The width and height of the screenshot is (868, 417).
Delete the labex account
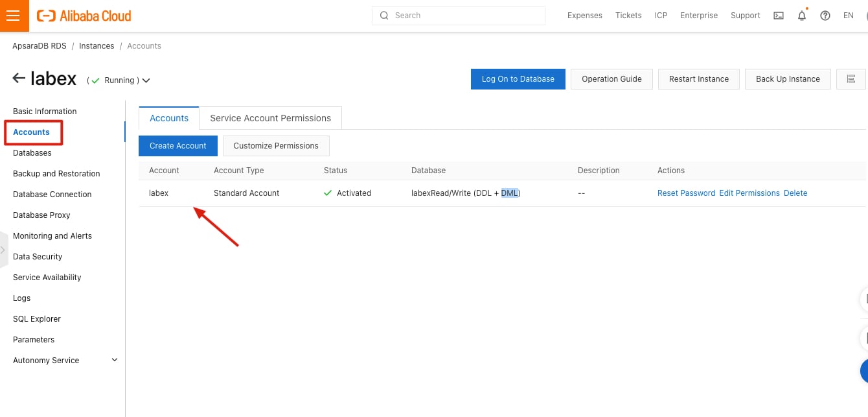coord(795,193)
